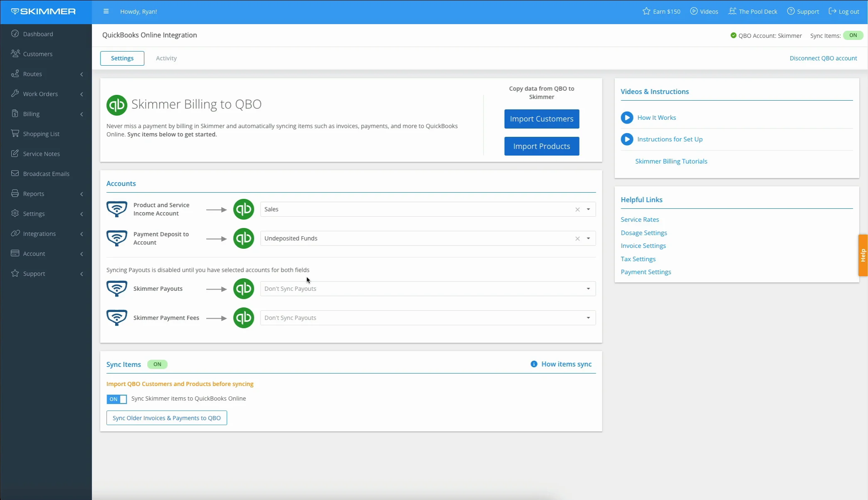This screenshot has width=868, height=500.
Task: Click the Work Orders wrench icon
Action: [15, 94]
